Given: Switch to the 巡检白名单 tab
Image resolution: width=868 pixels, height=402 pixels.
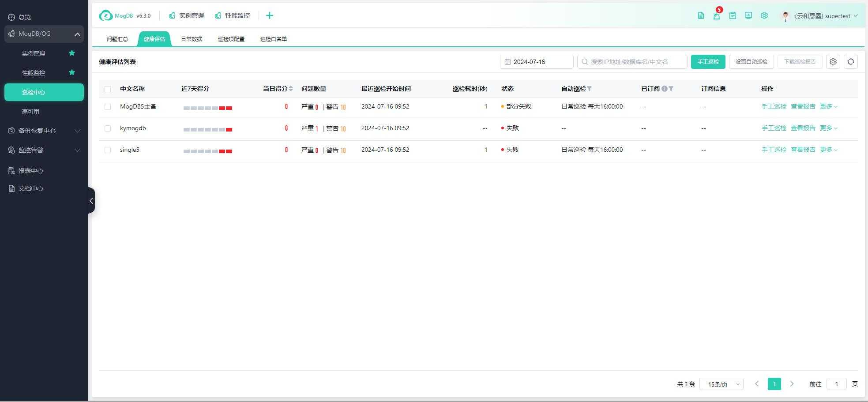Looking at the screenshot, I should 274,39.
